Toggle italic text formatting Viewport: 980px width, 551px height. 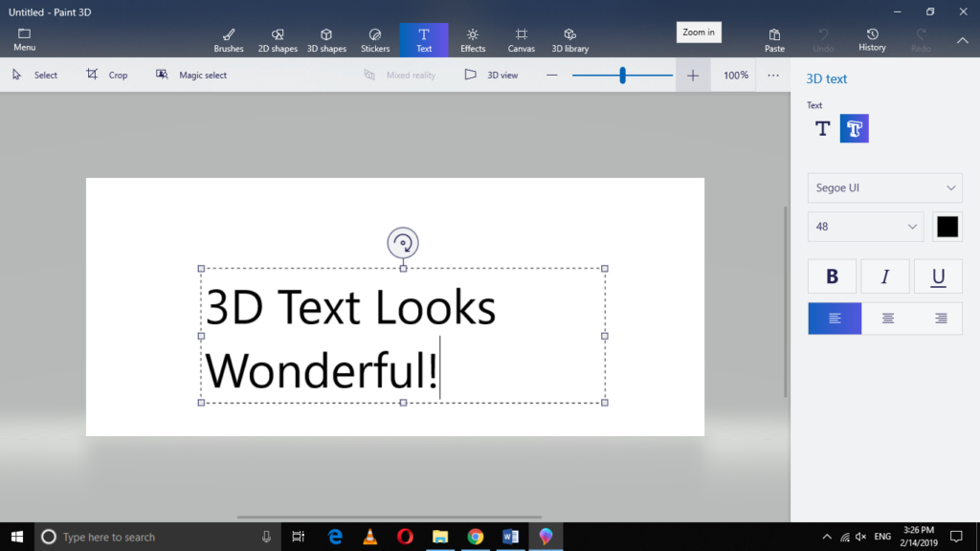coord(885,276)
